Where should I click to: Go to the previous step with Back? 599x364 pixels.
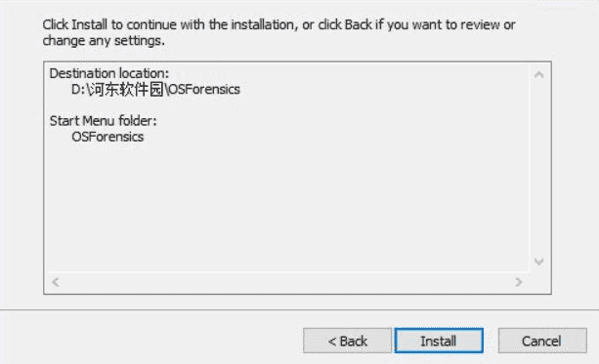tap(347, 341)
